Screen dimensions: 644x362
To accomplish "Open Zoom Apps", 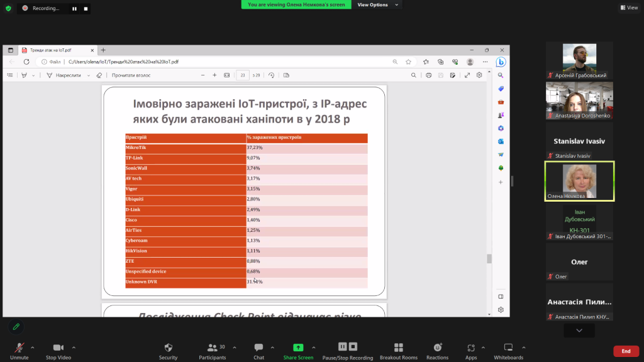I will coord(471,351).
